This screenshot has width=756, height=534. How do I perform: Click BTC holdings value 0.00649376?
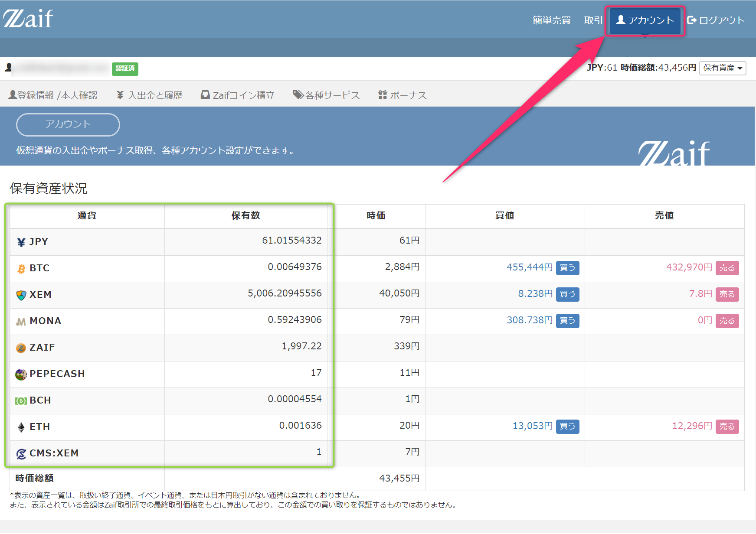[x=295, y=267]
